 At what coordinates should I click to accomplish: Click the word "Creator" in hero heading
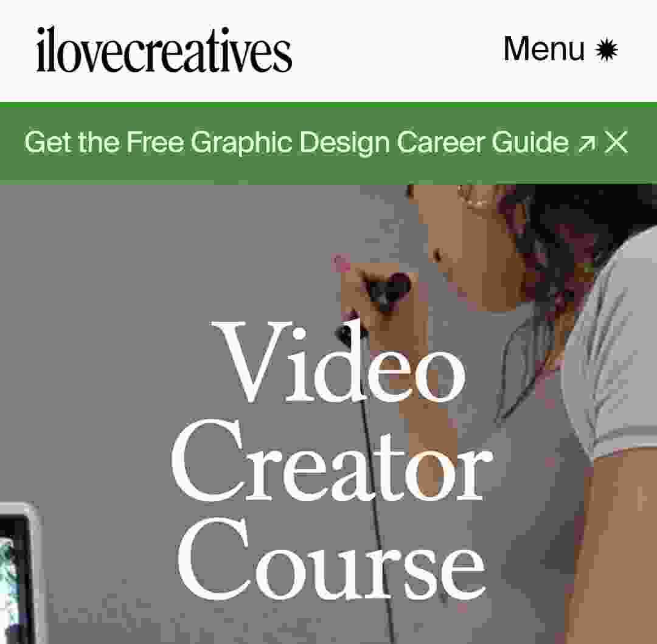point(332,460)
